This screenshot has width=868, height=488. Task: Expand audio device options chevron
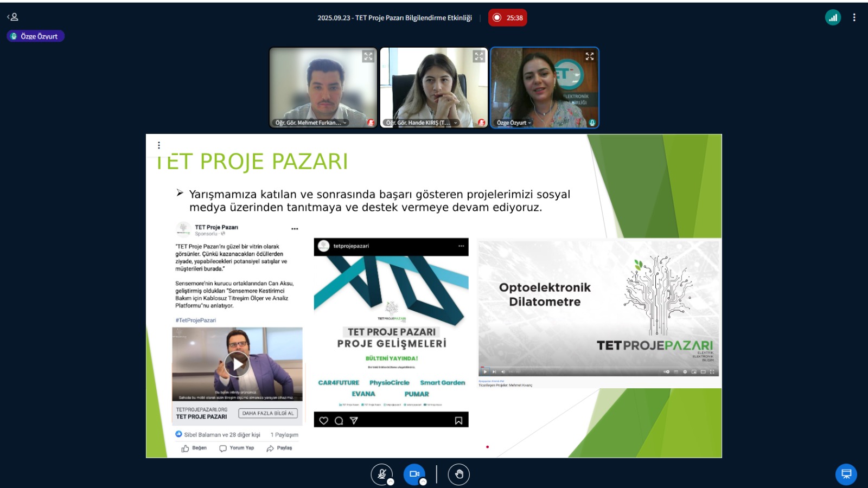point(391,482)
